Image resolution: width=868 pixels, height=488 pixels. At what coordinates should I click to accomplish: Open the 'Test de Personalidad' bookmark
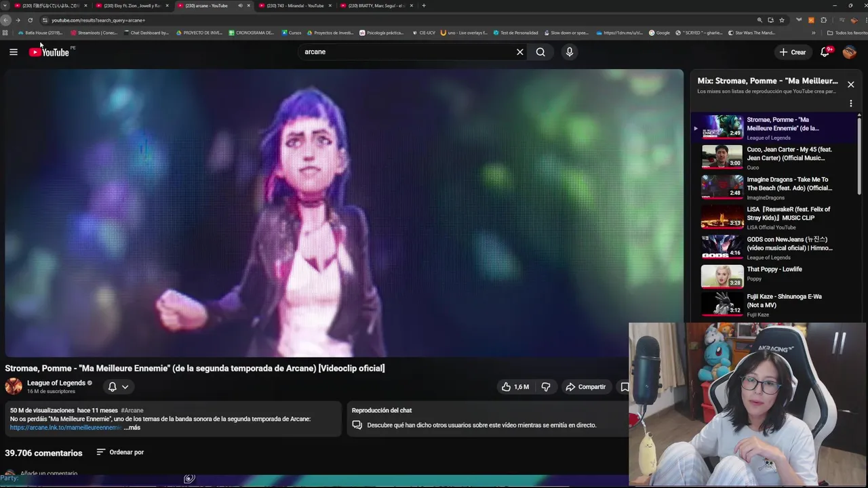tap(515, 33)
